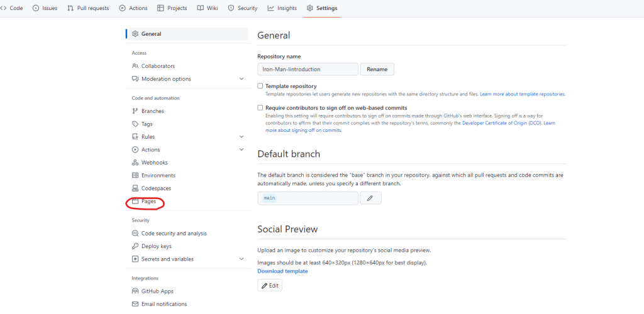
Task: Click the Codespaces icon
Action: coord(135,188)
